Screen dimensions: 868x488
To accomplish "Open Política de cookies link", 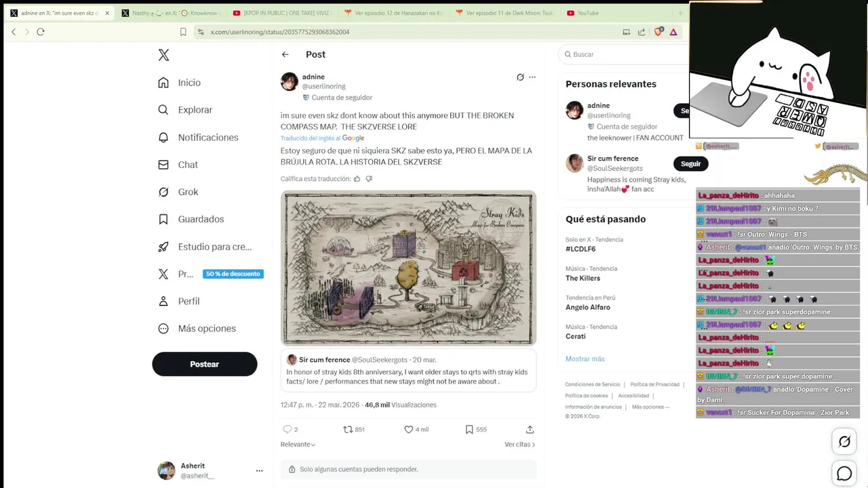I will 586,396.
